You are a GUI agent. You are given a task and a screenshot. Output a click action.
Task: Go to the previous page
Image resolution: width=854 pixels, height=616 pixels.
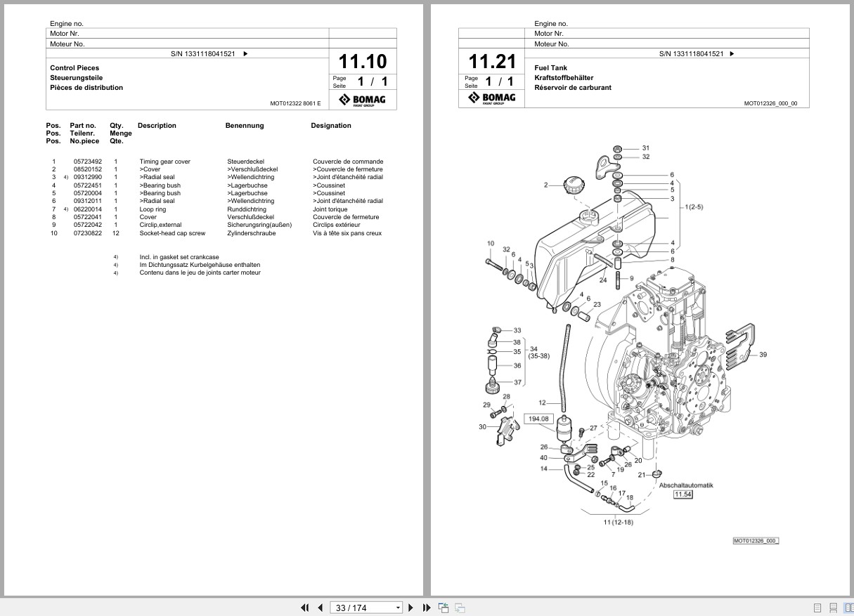pos(321,608)
